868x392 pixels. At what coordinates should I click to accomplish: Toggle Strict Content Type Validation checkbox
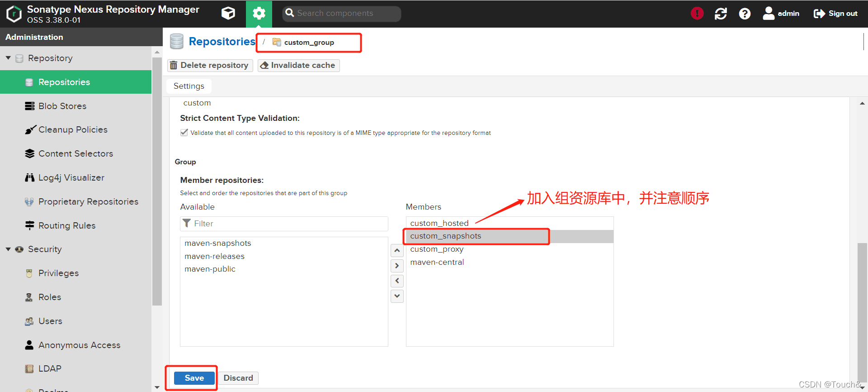184,133
